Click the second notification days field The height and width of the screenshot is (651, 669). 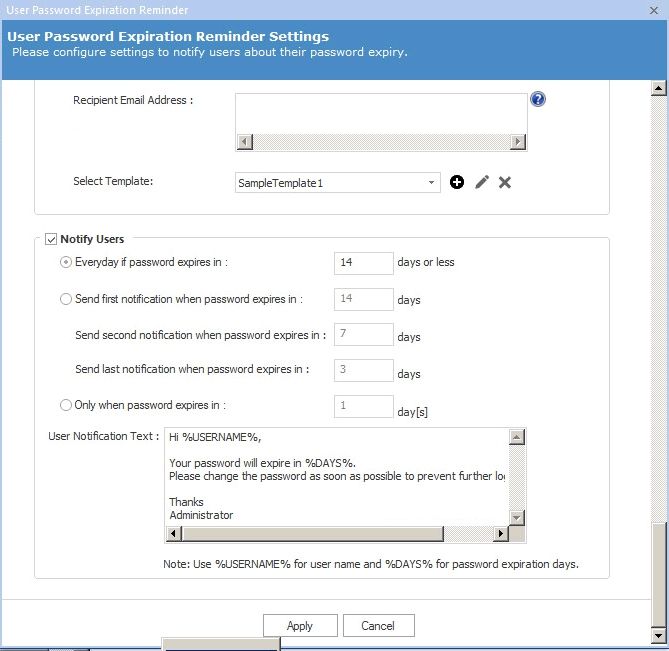(x=364, y=334)
